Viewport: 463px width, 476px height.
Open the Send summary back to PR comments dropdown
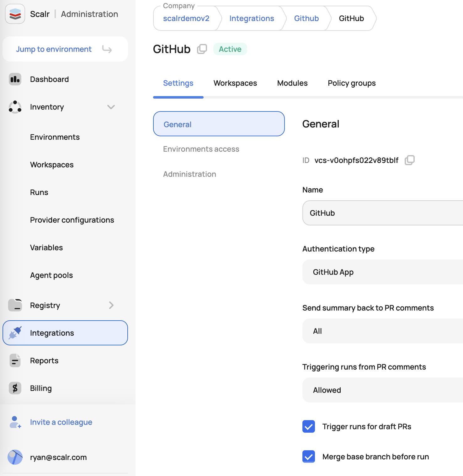[x=383, y=331]
